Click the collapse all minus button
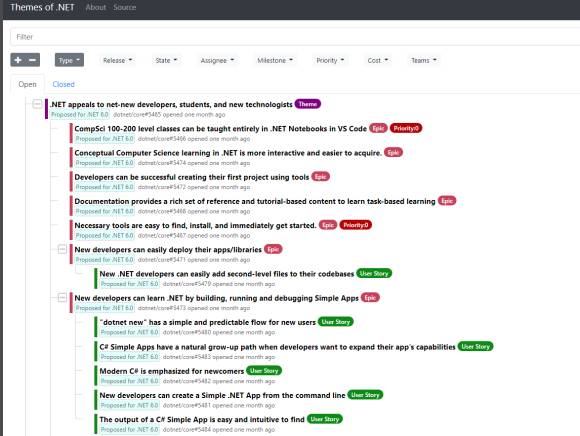580x436 pixels. pos(33,60)
